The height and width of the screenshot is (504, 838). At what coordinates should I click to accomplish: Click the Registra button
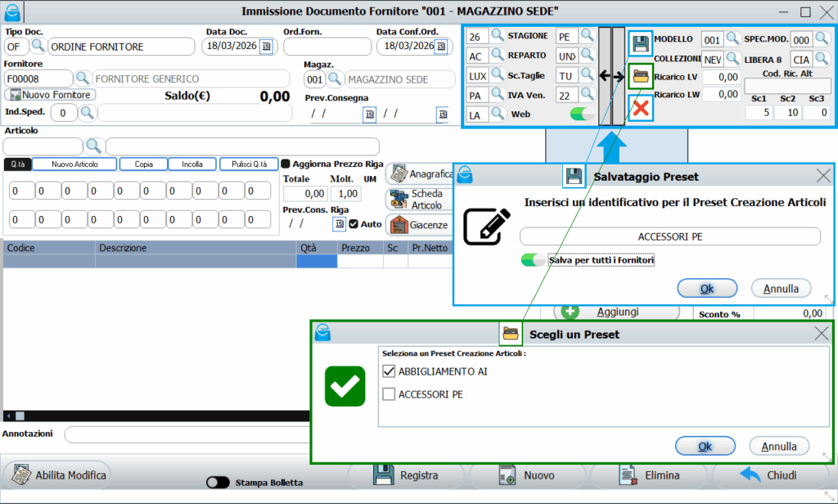pyautogui.click(x=406, y=475)
